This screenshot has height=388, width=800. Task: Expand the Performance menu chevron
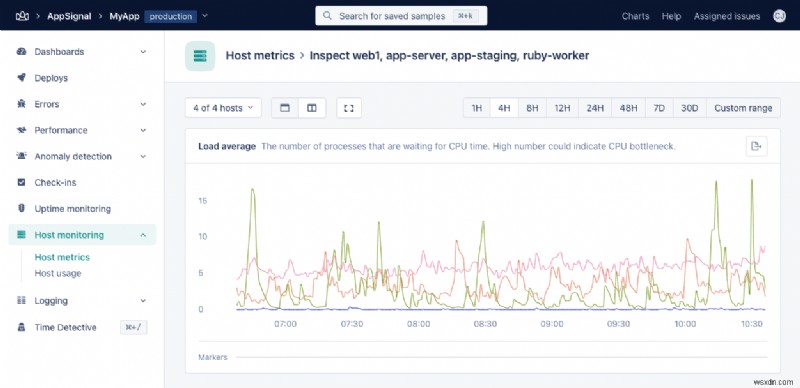click(143, 130)
